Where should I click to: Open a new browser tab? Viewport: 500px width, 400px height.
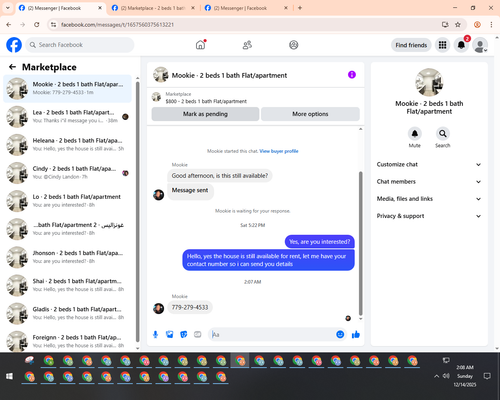point(300,8)
